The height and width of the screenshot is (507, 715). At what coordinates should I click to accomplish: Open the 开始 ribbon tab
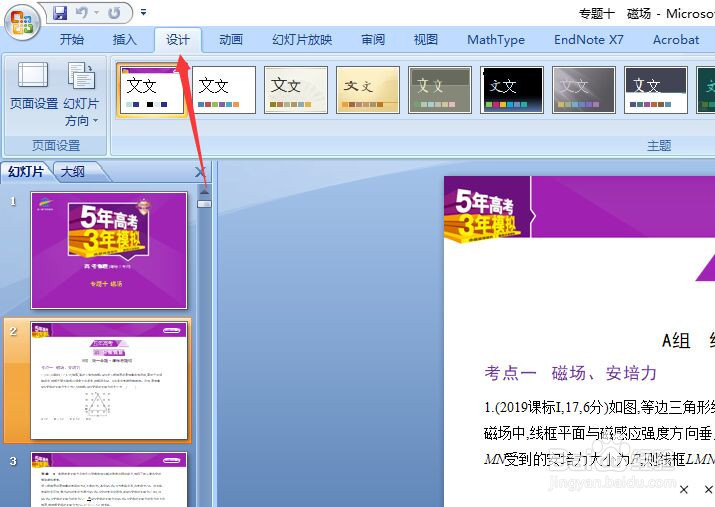tap(72, 40)
